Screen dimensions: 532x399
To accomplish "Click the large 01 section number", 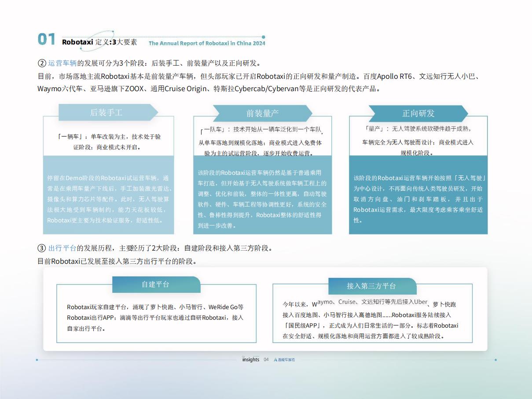I will (47, 39).
